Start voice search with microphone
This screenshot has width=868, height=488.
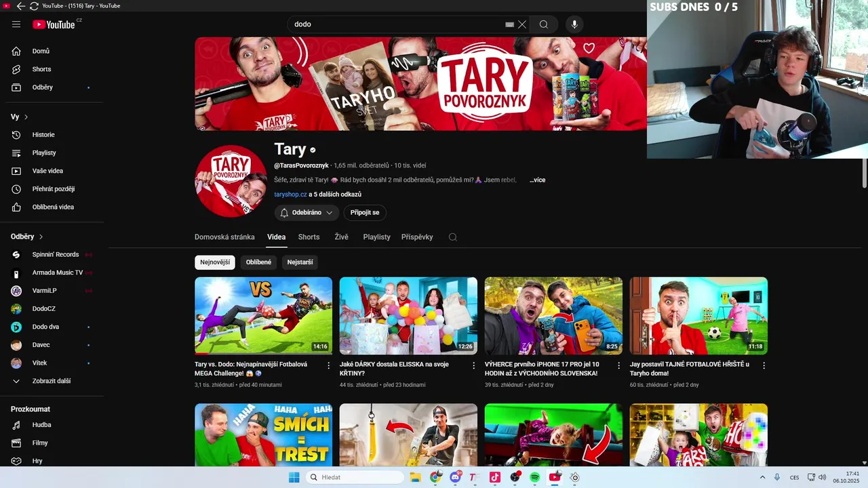[574, 24]
